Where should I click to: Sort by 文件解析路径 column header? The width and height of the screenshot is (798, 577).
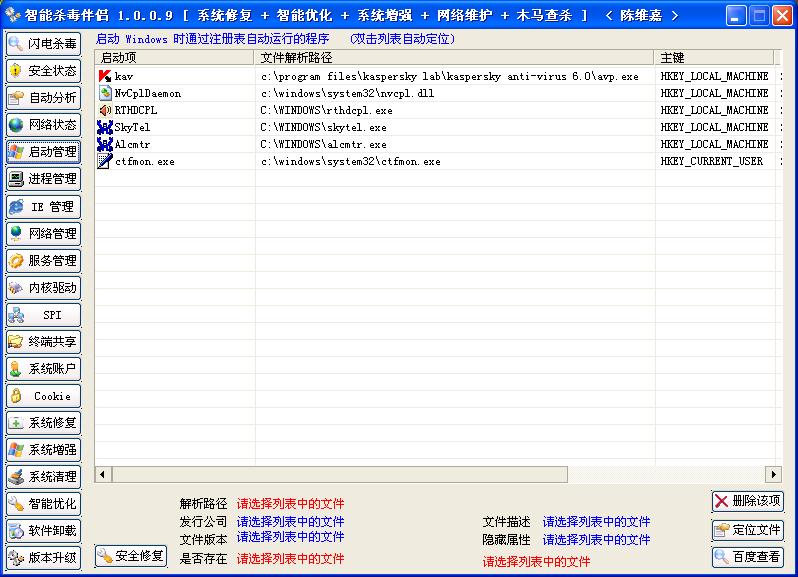tap(455, 58)
